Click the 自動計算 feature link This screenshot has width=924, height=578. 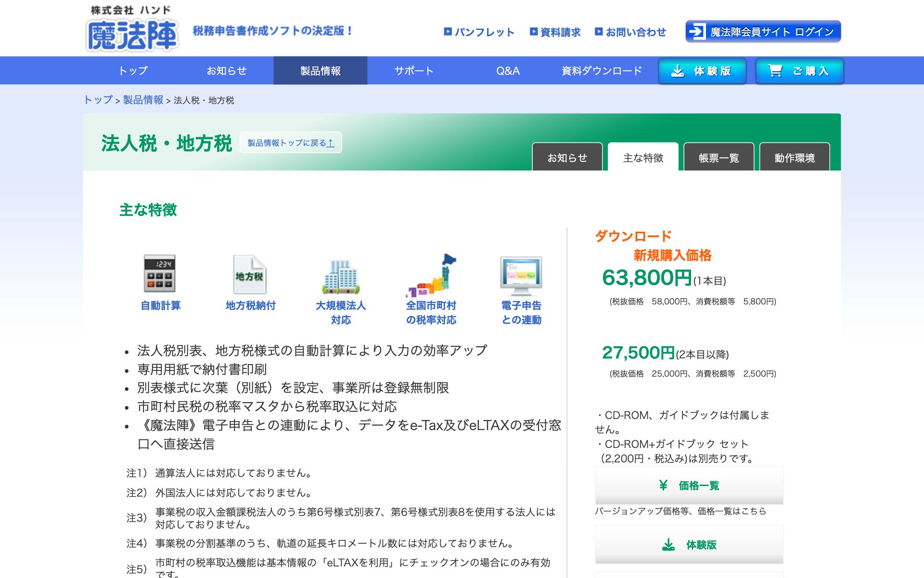160,305
